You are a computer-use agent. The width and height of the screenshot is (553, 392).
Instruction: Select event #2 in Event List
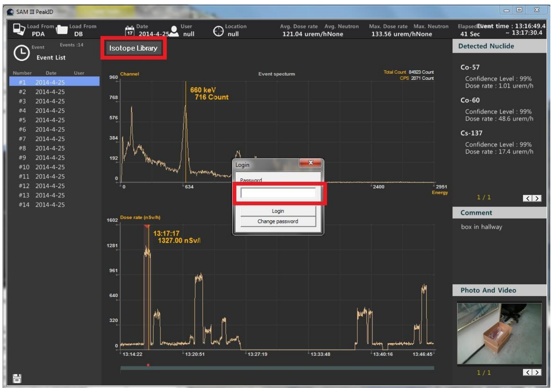coord(54,92)
